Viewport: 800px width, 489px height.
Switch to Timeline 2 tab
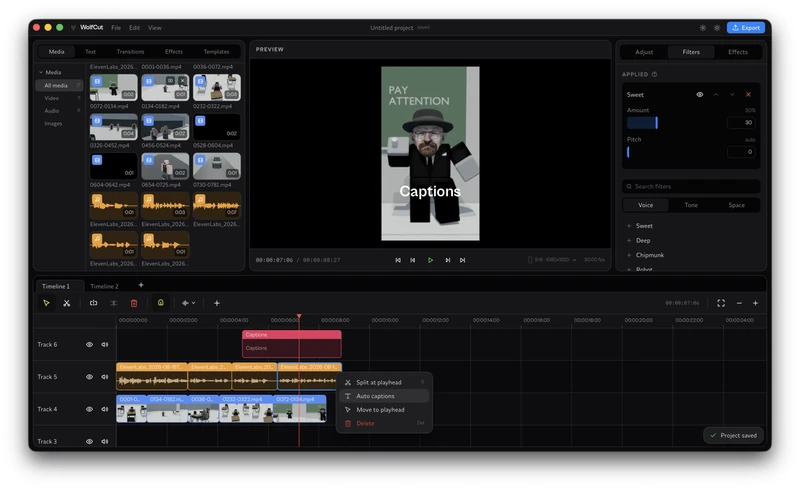pyautogui.click(x=105, y=286)
